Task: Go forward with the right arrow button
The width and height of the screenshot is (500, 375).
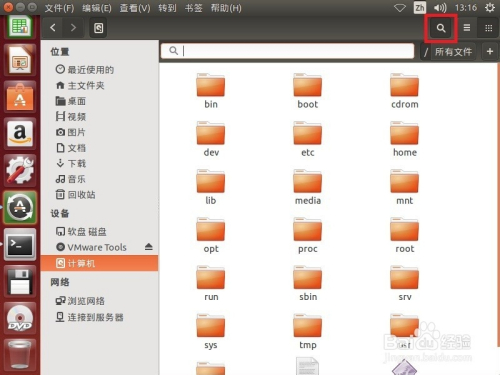Action: tap(73, 28)
